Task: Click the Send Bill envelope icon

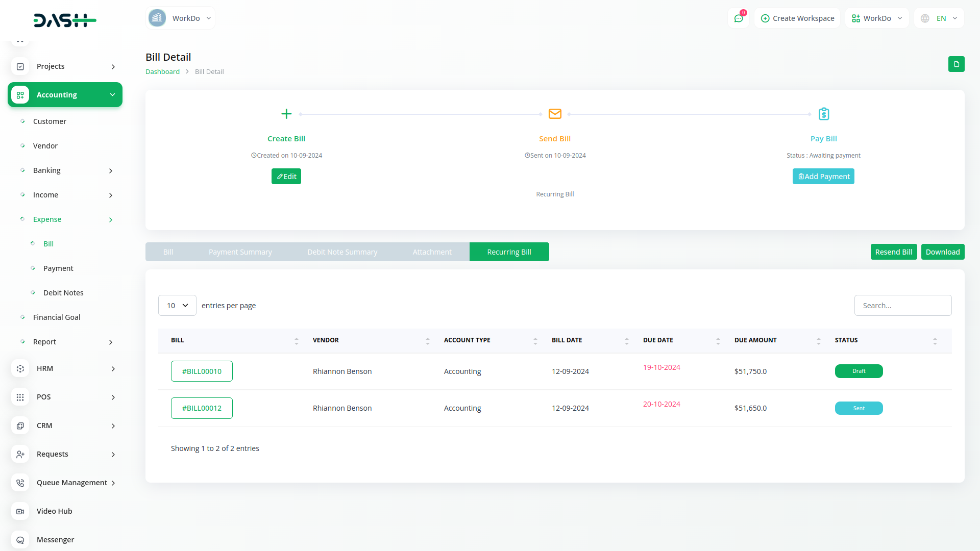Action: 555,114
